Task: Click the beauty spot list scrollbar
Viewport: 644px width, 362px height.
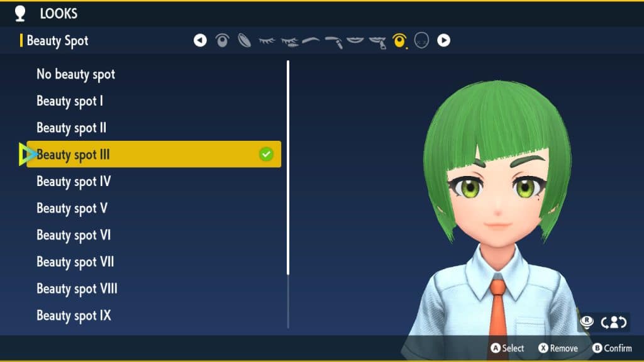Action: pyautogui.click(x=288, y=167)
